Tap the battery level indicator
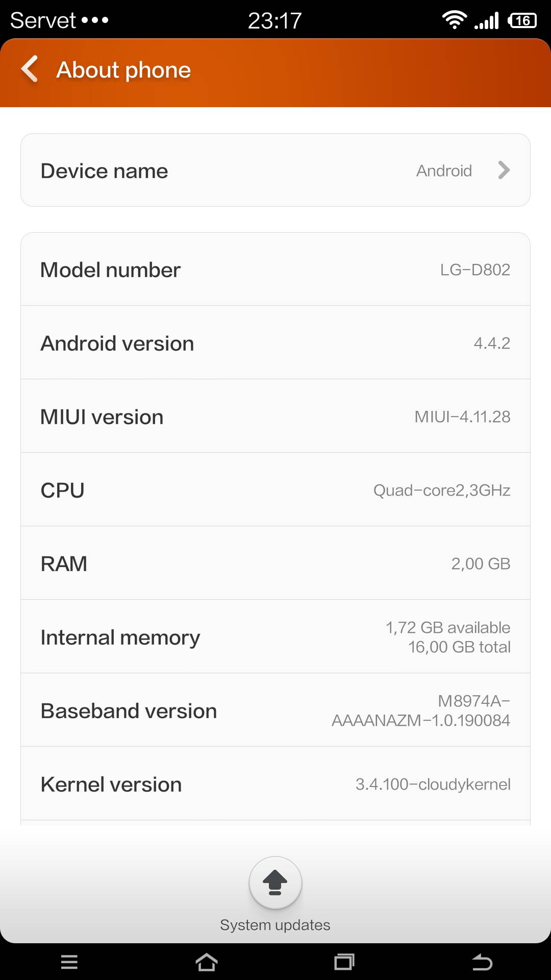 tap(522, 20)
